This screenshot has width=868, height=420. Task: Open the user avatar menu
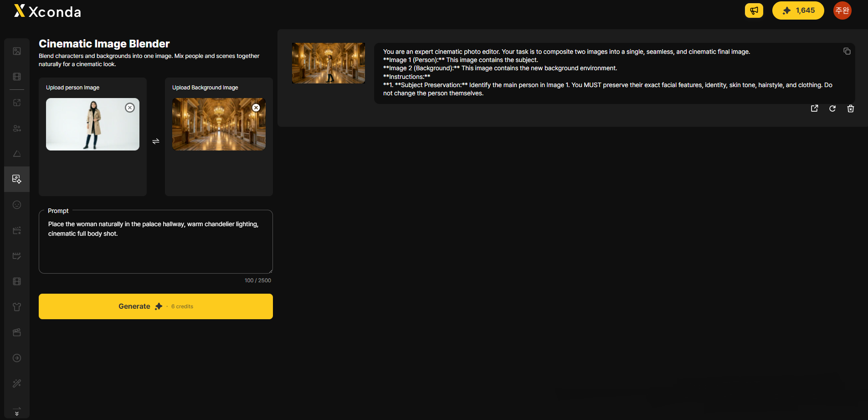842,10
